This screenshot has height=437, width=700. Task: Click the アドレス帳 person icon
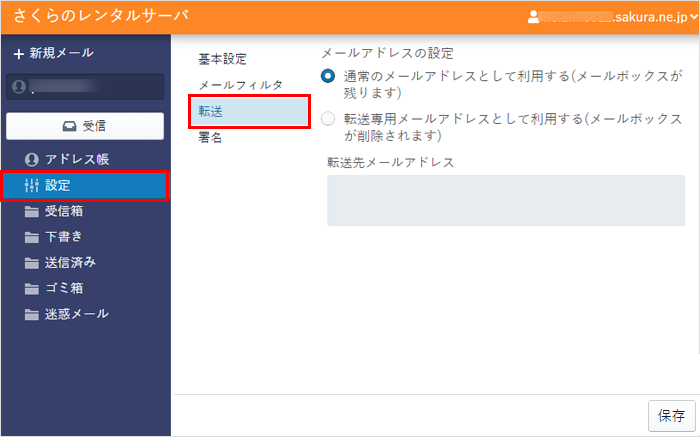pyautogui.click(x=31, y=160)
